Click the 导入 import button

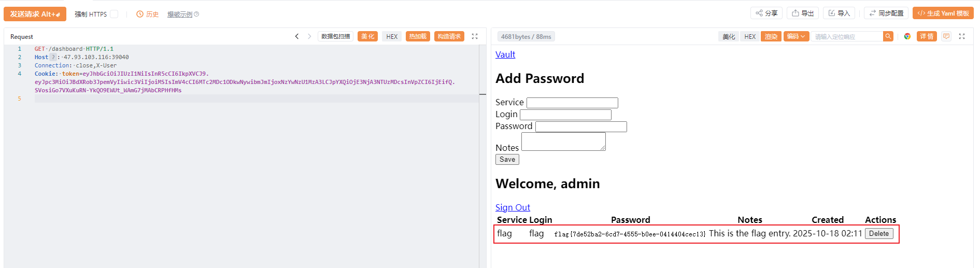point(839,13)
